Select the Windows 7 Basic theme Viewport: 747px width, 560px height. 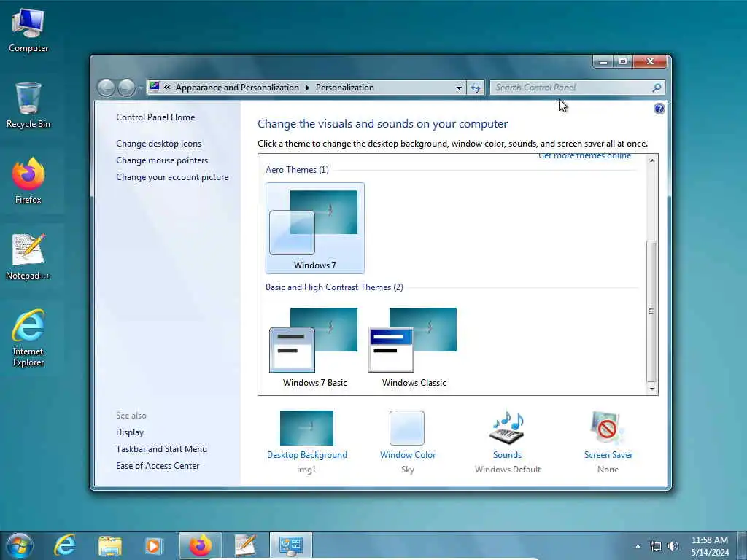pyautogui.click(x=315, y=347)
